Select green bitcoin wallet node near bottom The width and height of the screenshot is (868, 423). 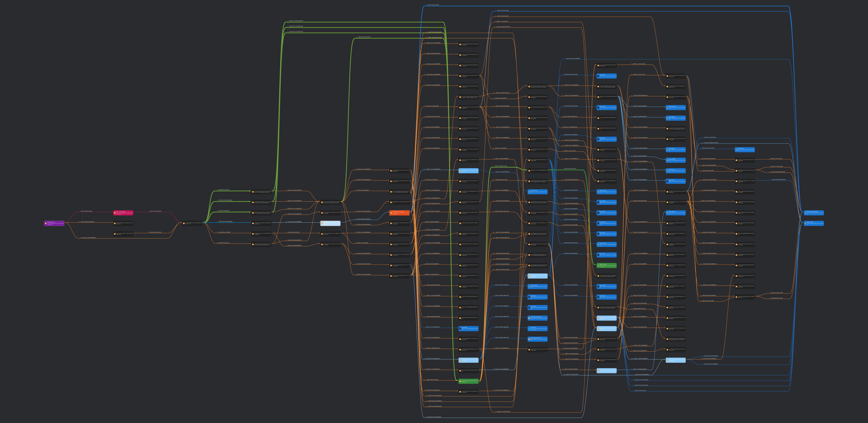pos(468,381)
